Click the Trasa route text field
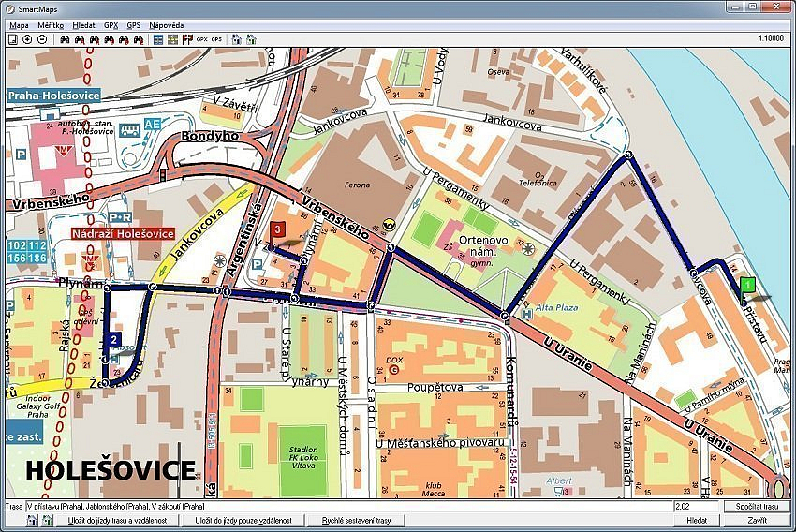The width and height of the screenshot is (796, 532). (x=346, y=507)
